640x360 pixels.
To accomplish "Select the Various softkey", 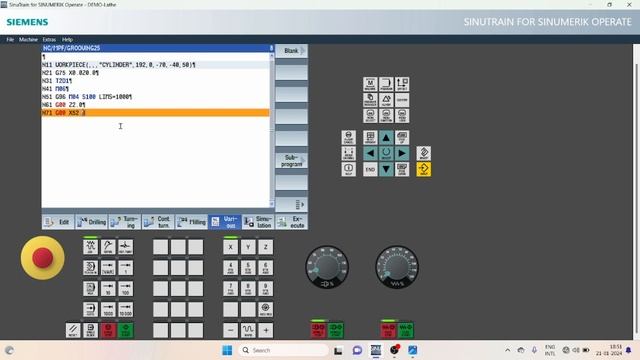I will pyautogui.click(x=224, y=222).
